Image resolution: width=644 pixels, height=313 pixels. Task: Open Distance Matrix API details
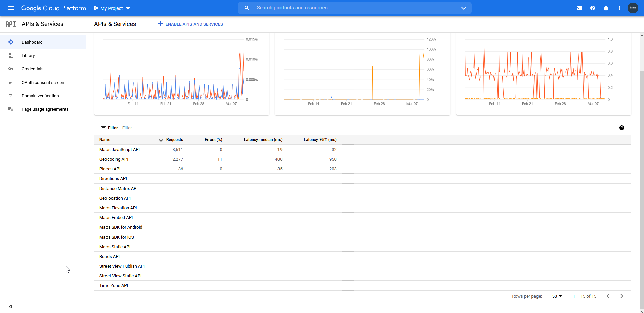(x=119, y=189)
